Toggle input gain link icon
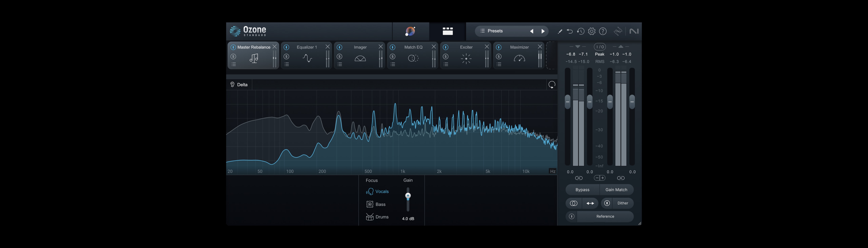 579,178
